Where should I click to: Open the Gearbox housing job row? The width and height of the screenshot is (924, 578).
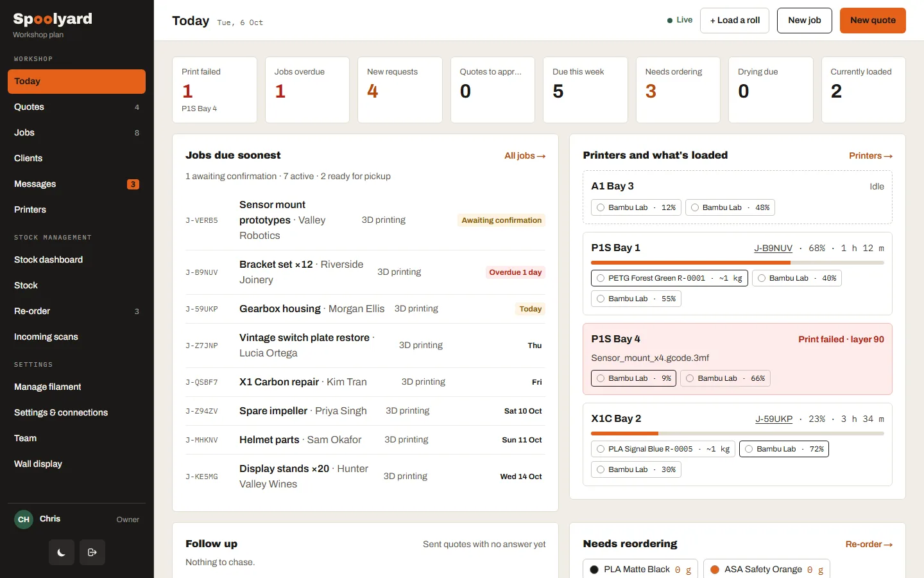pos(365,309)
